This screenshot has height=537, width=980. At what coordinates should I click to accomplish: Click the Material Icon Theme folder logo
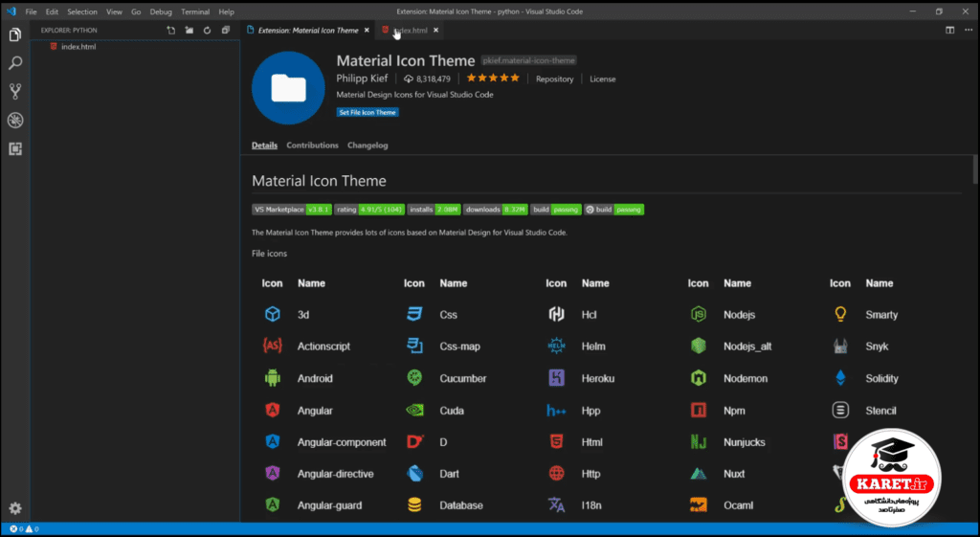pos(288,88)
